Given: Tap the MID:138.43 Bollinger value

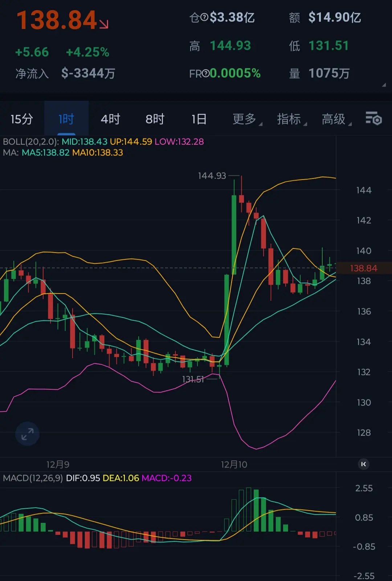Looking at the screenshot, I should (x=84, y=142).
